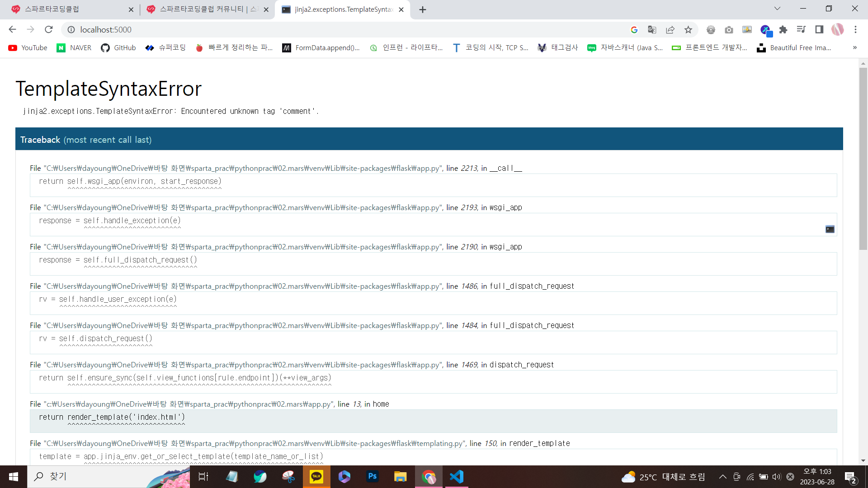
Task: View site information icon in address bar
Action: tap(71, 29)
